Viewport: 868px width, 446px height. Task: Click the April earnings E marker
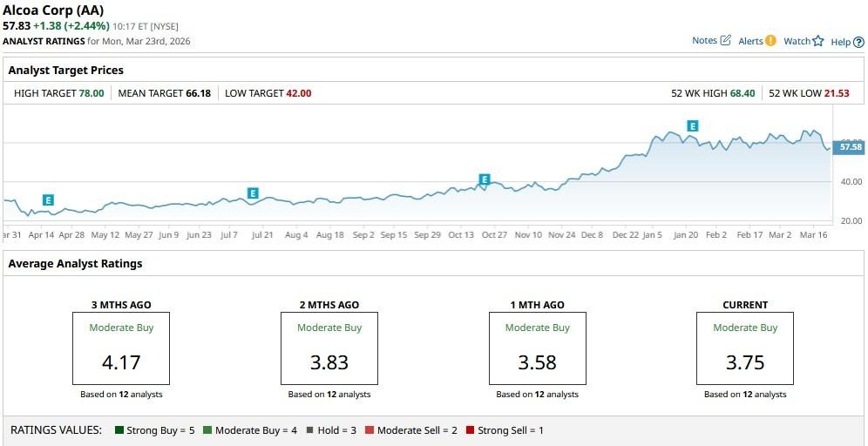[x=48, y=200]
